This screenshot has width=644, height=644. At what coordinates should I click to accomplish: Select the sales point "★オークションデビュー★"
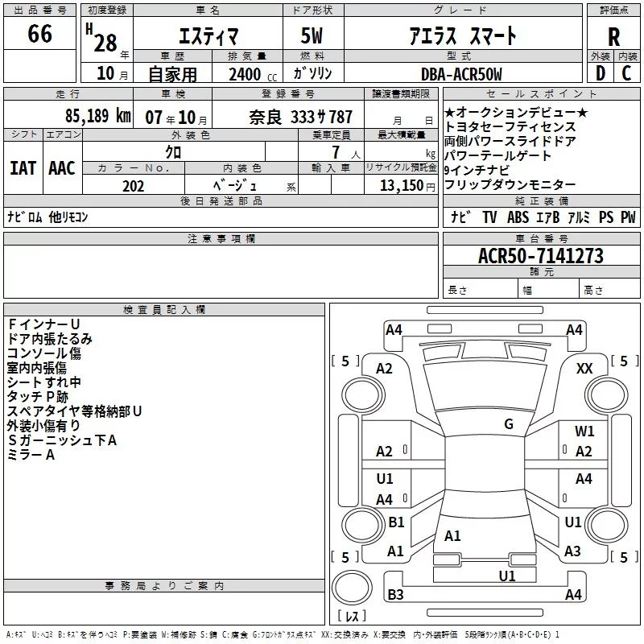pyautogui.click(x=516, y=112)
